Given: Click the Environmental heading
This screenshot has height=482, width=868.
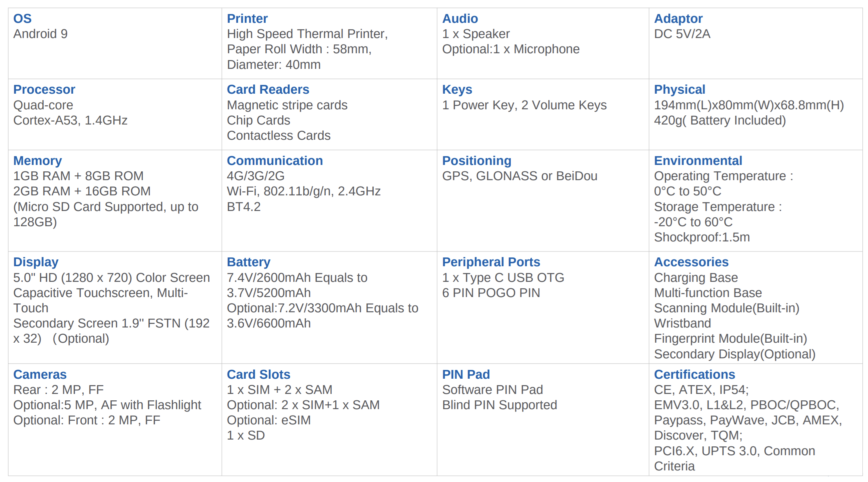Looking at the screenshot, I should (698, 161).
